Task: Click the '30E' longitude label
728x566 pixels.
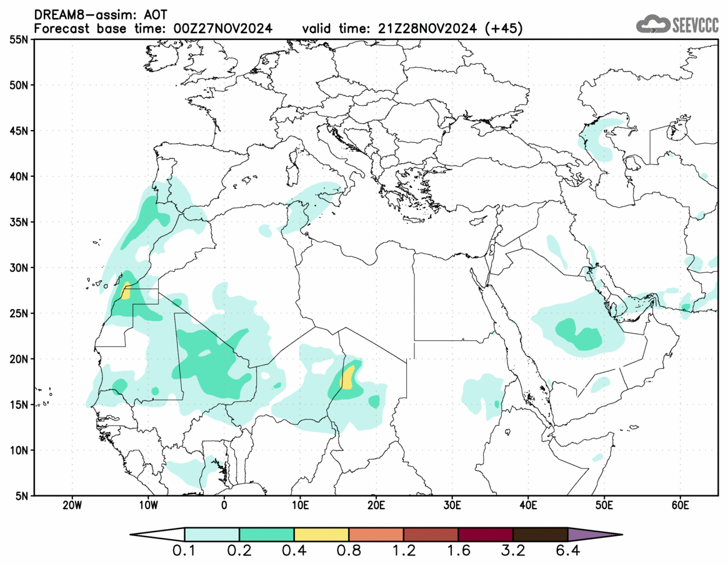Action: pyautogui.click(x=452, y=505)
